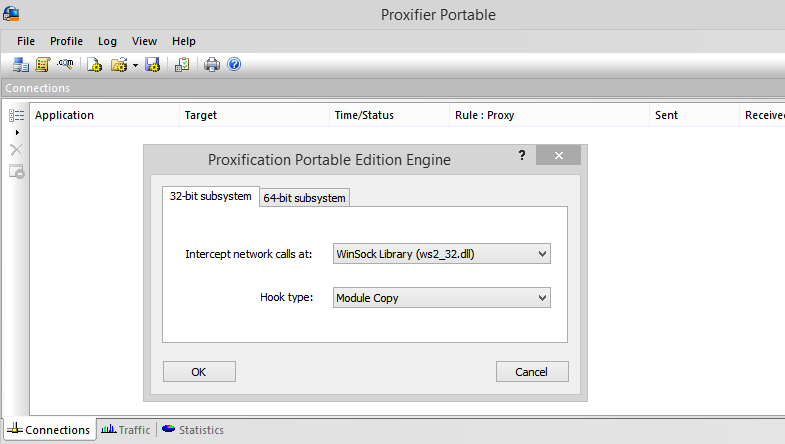Image resolution: width=785 pixels, height=444 pixels.
Task: Cancel the Engine dialog
Action: (532, 372)
